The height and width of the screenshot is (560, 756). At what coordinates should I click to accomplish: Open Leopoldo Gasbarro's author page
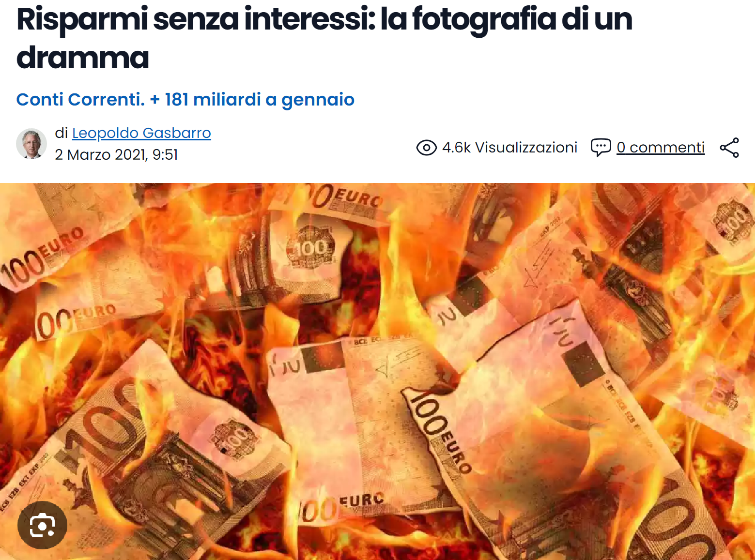point(141,133)
